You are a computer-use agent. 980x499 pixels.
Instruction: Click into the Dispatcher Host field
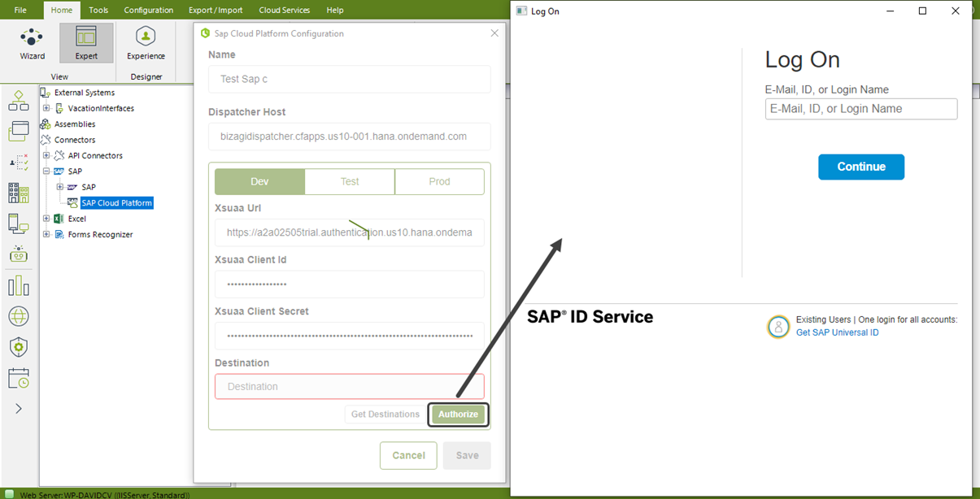coord(350,137)
